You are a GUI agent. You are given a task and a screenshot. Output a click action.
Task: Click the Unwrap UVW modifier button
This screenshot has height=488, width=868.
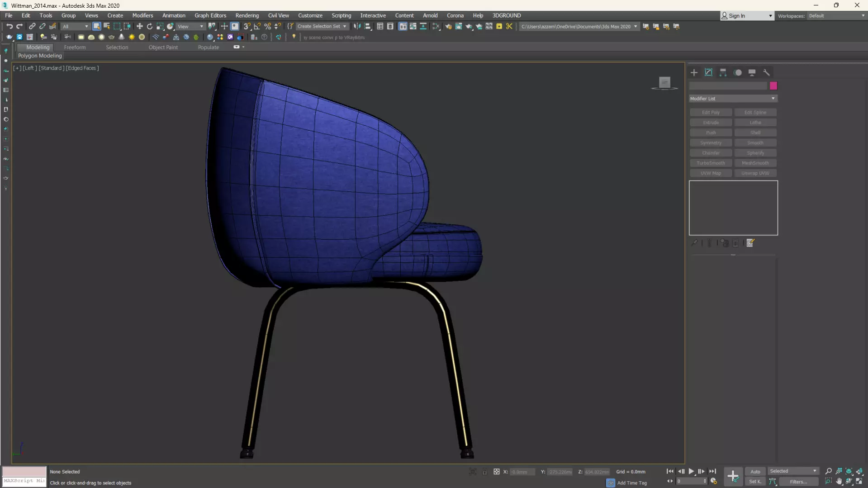[x=755, y=173]
